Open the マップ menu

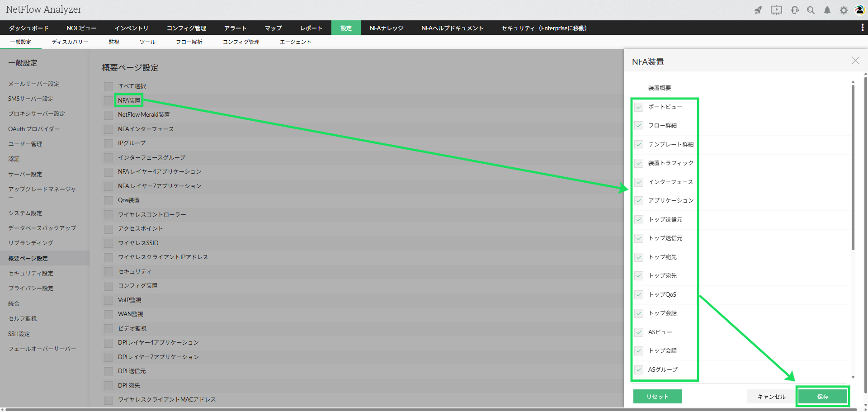point(274,28)
